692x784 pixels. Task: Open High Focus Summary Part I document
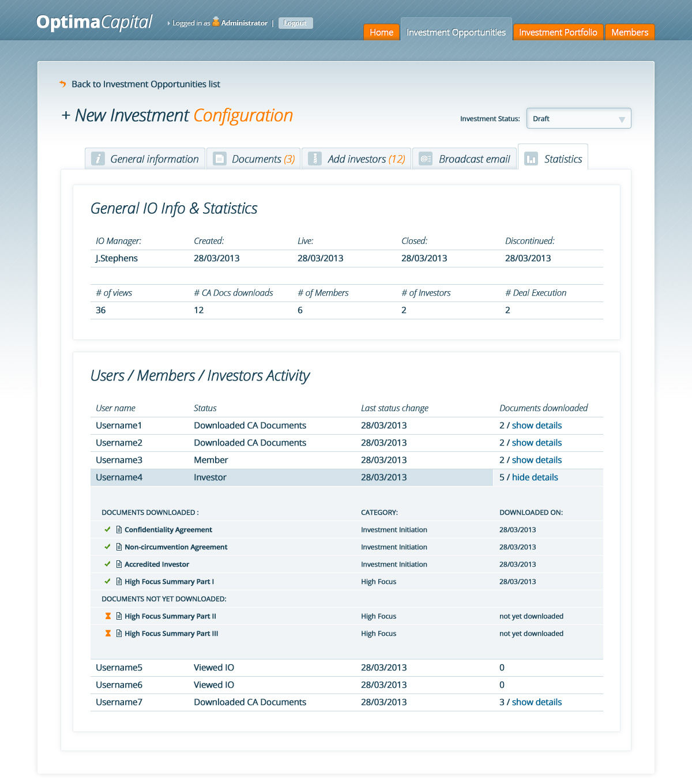169,582
